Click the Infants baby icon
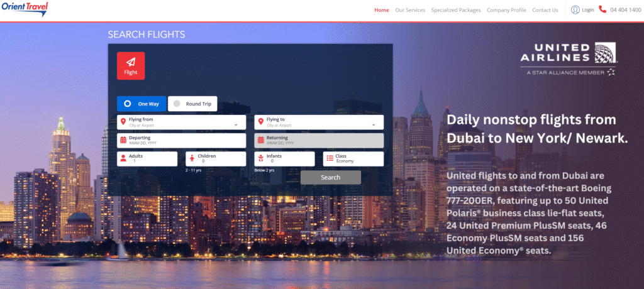 [261, 158]
